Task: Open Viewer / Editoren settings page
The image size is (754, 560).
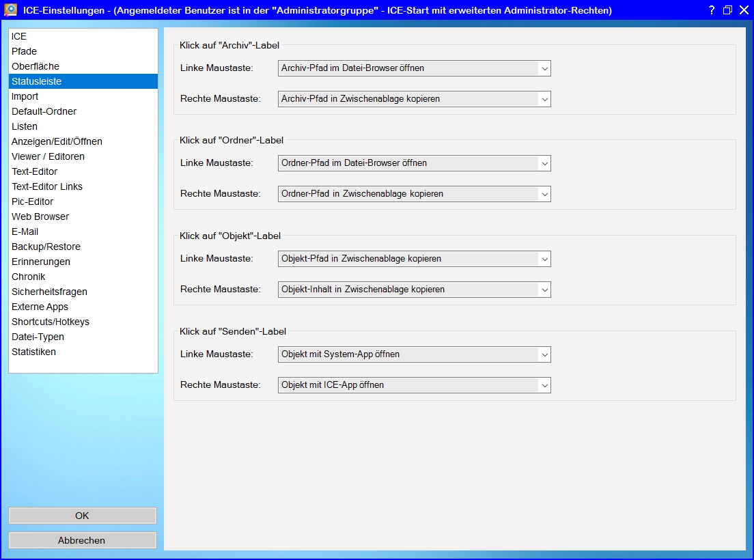Action: point(83,156)
